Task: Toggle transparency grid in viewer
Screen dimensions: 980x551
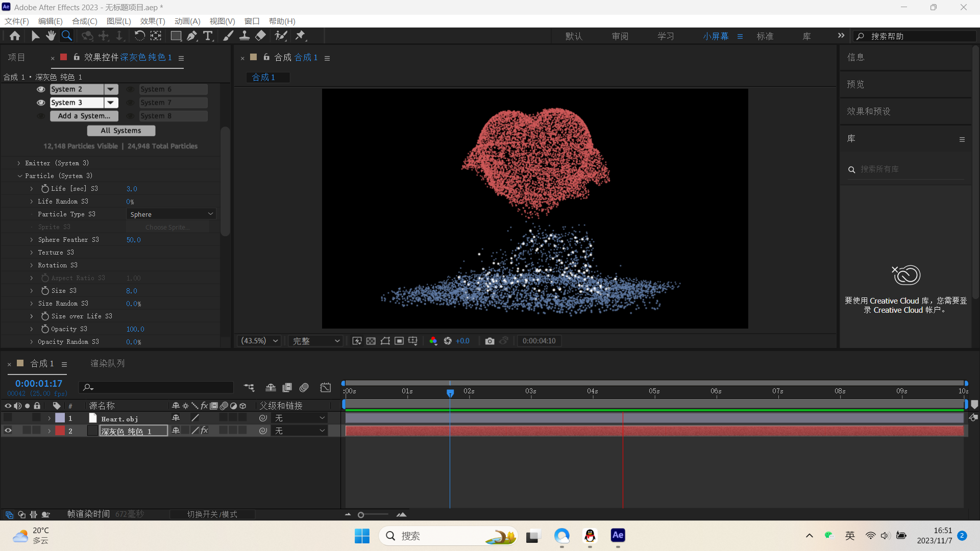Action: [x=371, y=341]
